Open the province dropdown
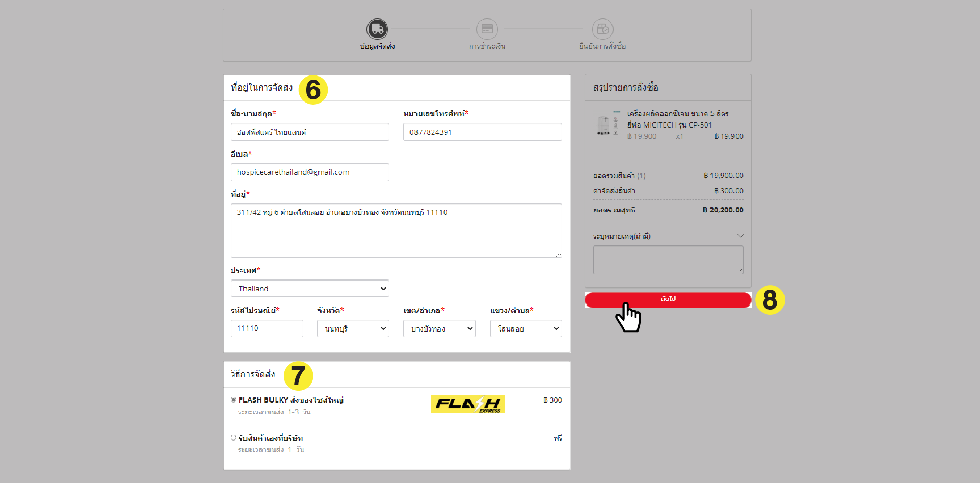Image resolution: width=980 pixels, height=483 pixels. pos(353,329)
